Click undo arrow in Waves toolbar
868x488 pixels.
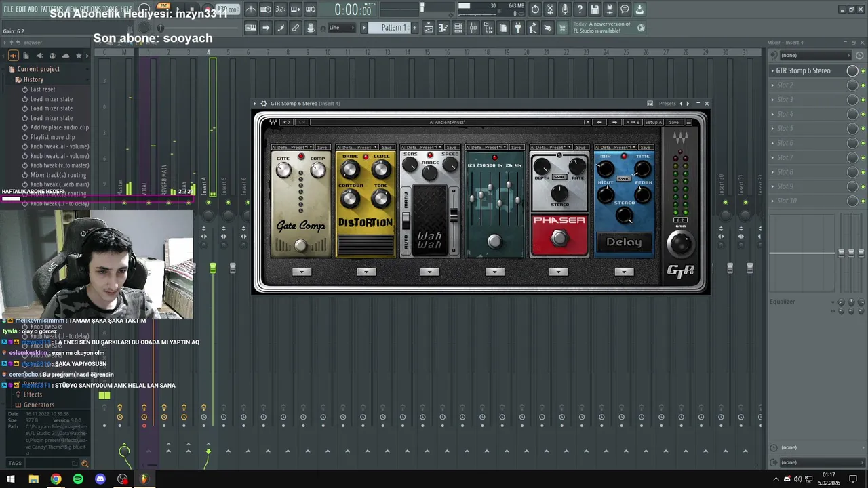pyautogui.click(x=286, y=122)
